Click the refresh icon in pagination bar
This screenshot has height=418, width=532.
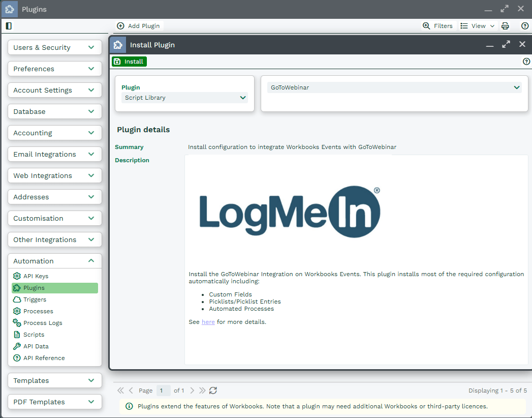point(213,391)
